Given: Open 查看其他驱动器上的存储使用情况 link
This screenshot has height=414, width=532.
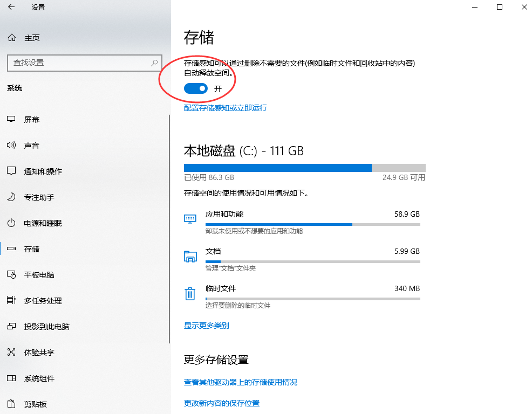Looking at the screenshot, I should coord(241,382).
